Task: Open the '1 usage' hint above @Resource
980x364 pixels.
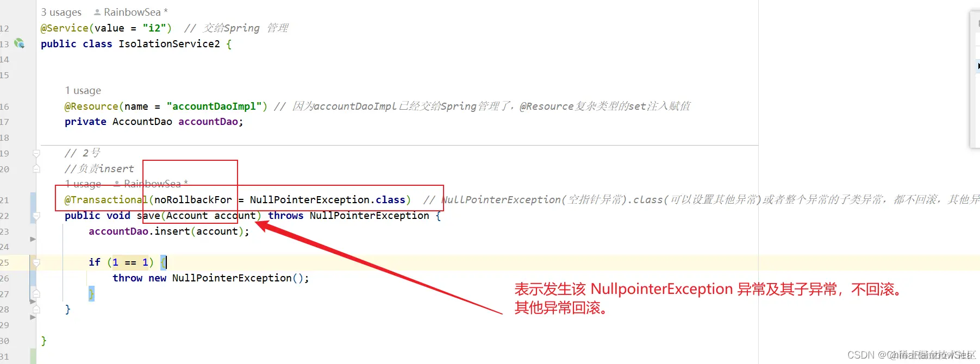Action: point(83,90)
